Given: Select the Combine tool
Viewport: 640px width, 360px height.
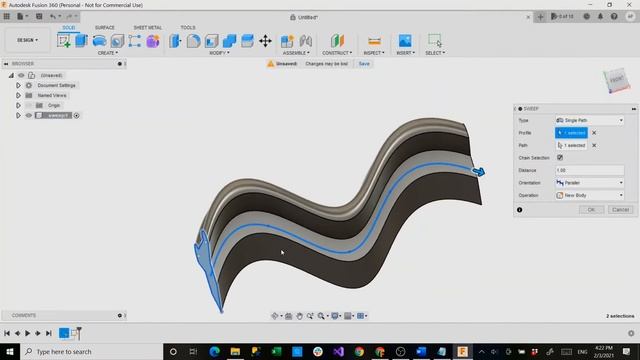Looking at the screenshot, I should click(229, 41).
